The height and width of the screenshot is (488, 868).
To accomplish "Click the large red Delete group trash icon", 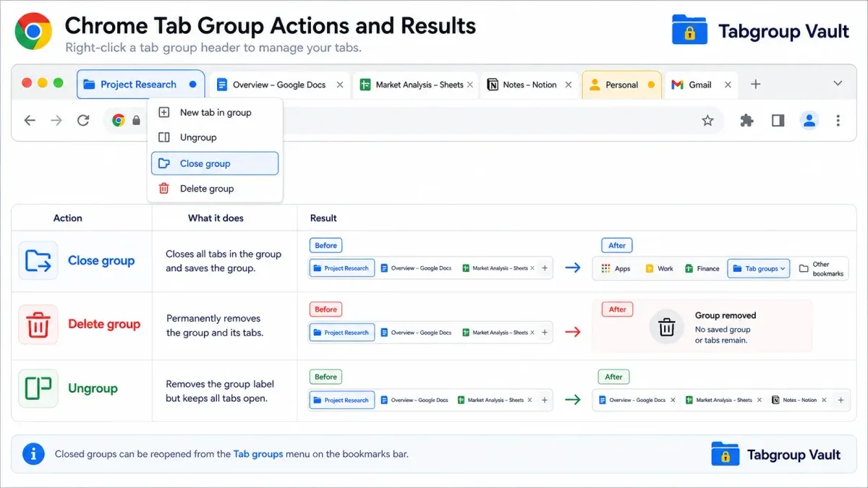I will pos(38,325).
